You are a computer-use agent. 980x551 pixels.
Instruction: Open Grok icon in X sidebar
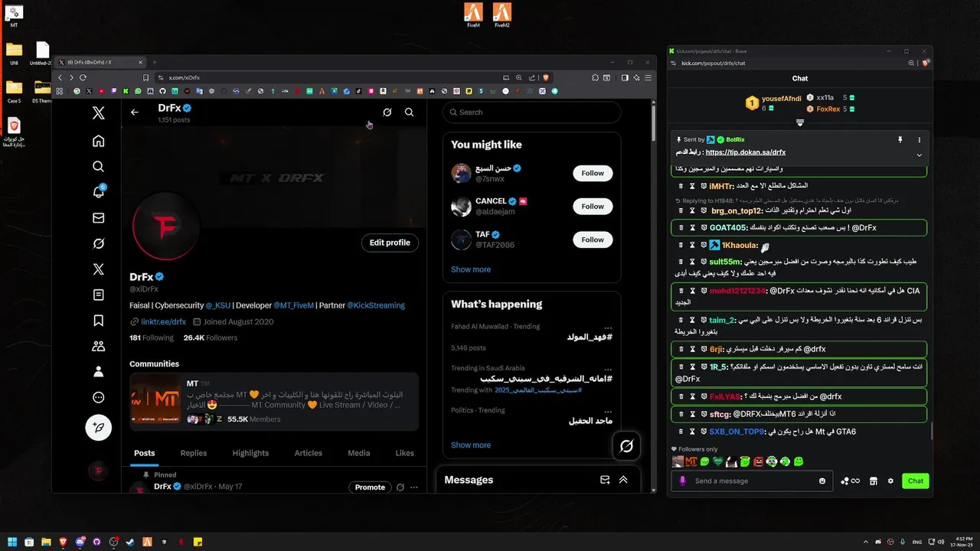tap(98, 243)
